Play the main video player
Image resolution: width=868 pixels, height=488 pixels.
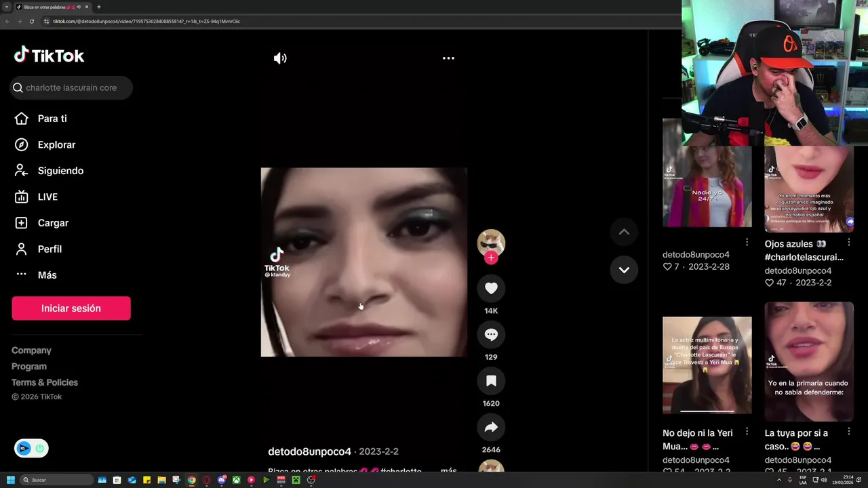tap(363, 262)
